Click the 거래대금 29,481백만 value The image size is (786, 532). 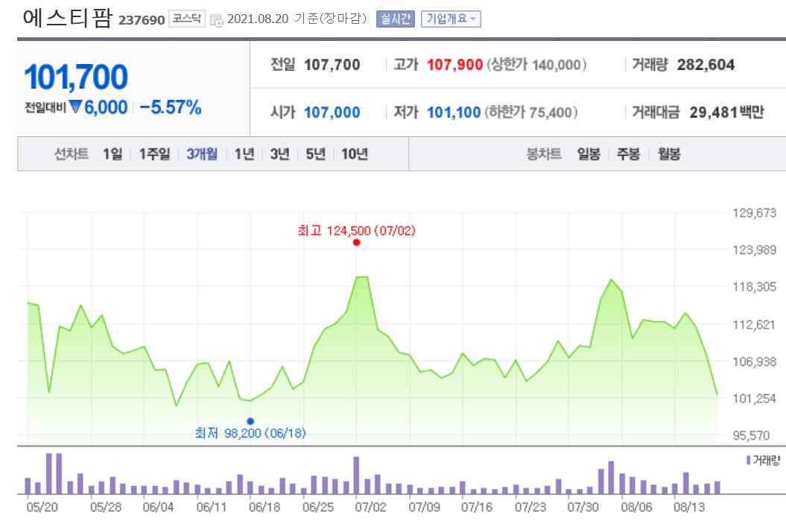click(726, 113)
